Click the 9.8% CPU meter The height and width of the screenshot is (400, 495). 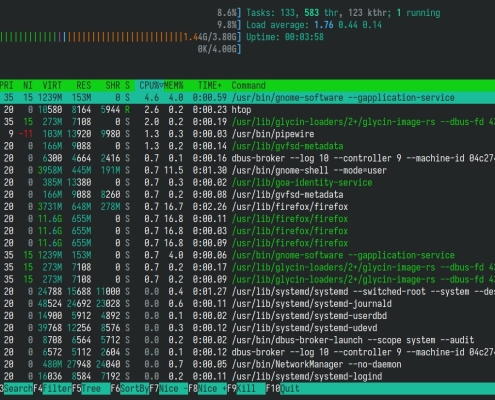(229, 25)
